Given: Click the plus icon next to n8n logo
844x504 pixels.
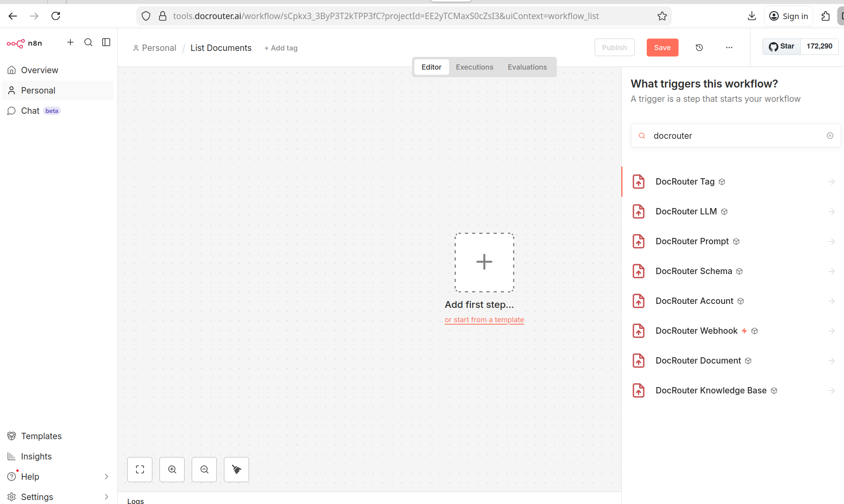Looking at the screenshot, I should (x=70, y=43).
